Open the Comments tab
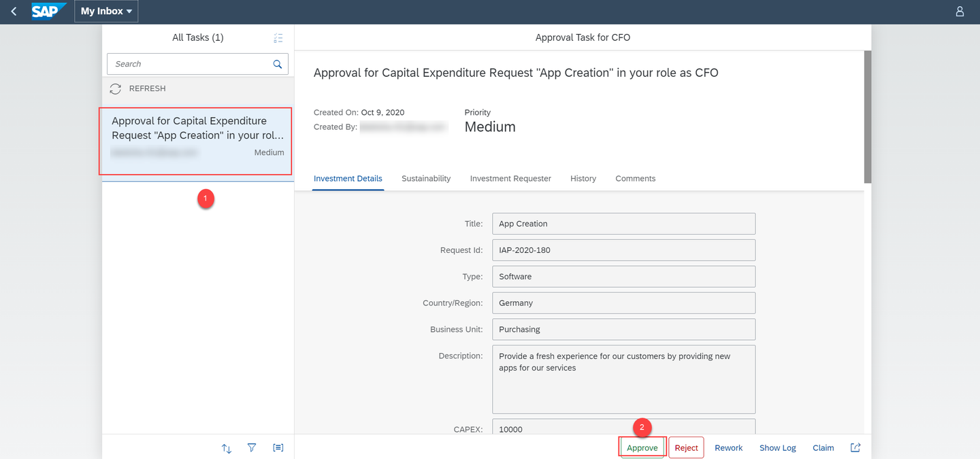980x459 pixels. point(636,179)
